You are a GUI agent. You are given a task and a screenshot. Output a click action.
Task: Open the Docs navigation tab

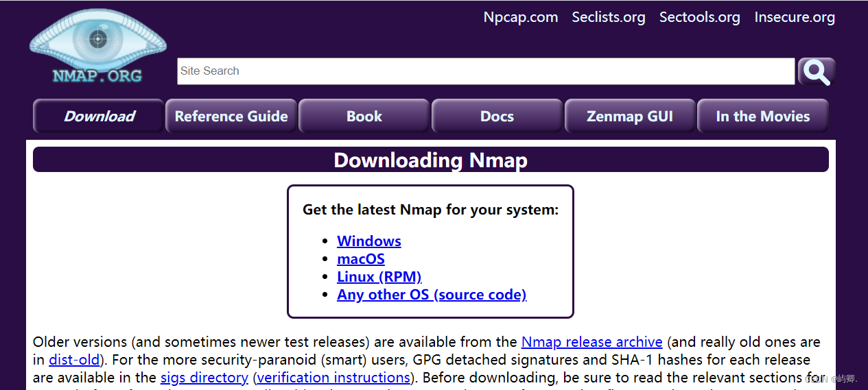click(x=497, y=116)
